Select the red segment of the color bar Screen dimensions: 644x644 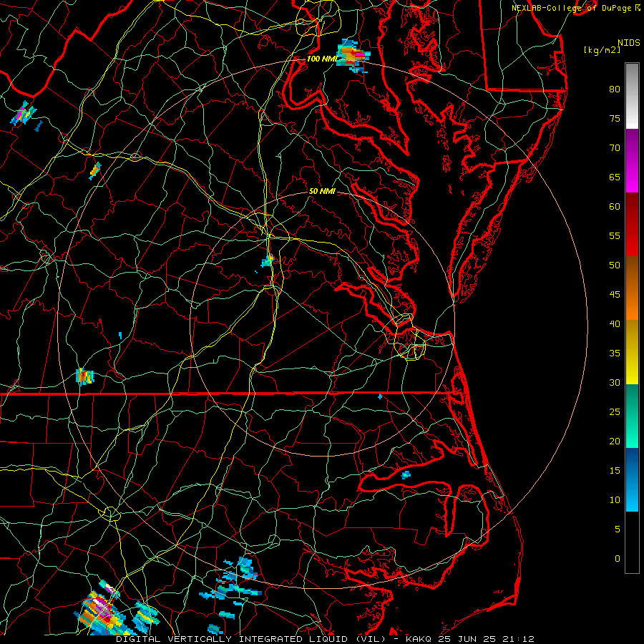(x=632, y=224)
